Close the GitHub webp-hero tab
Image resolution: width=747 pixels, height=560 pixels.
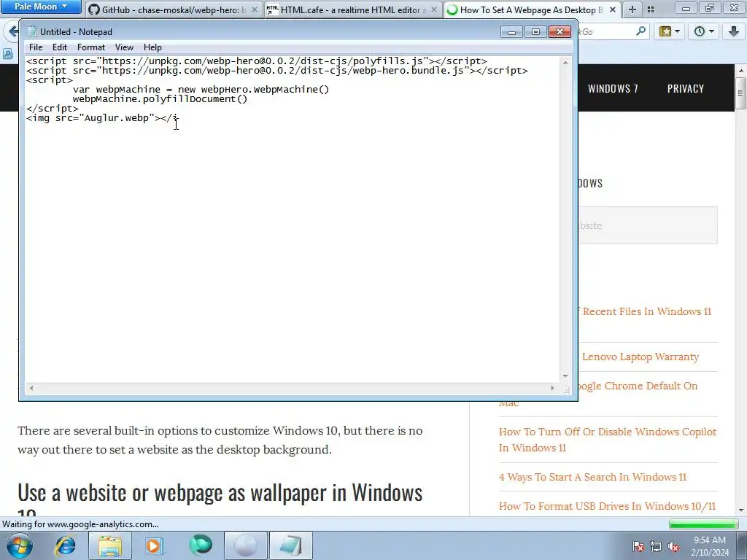pos(255,9)
